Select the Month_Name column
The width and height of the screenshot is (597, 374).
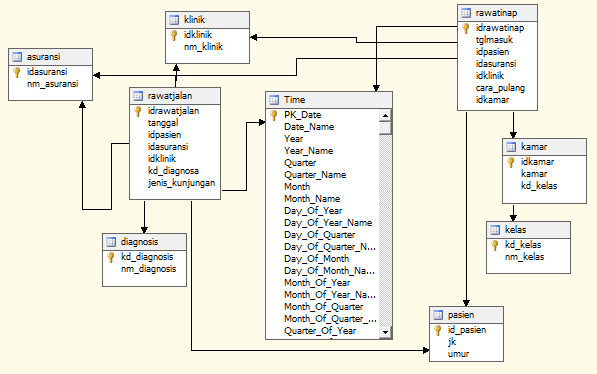(x=312, y=199)
